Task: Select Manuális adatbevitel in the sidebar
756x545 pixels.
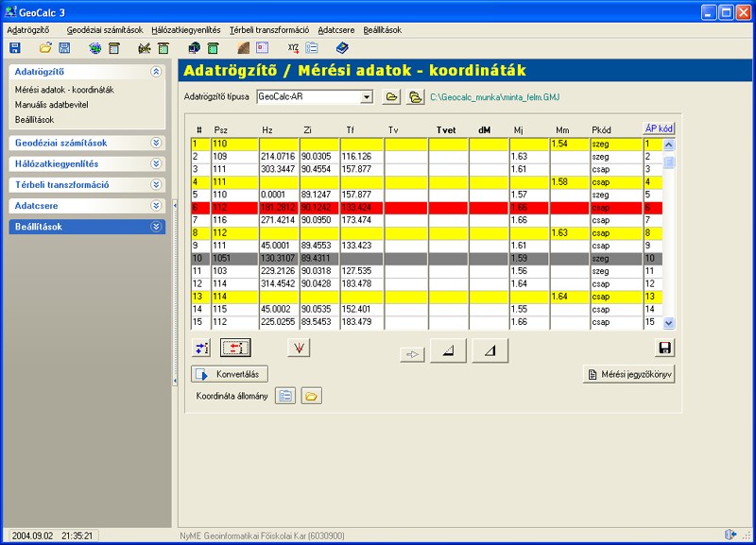Action: pos(52,105)
